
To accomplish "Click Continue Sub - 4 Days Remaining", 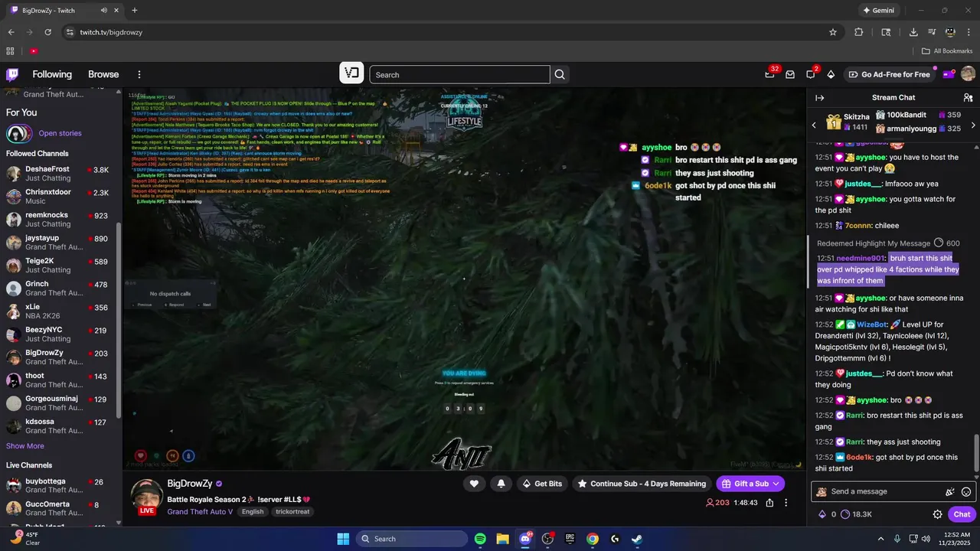I will coord(642,484).
